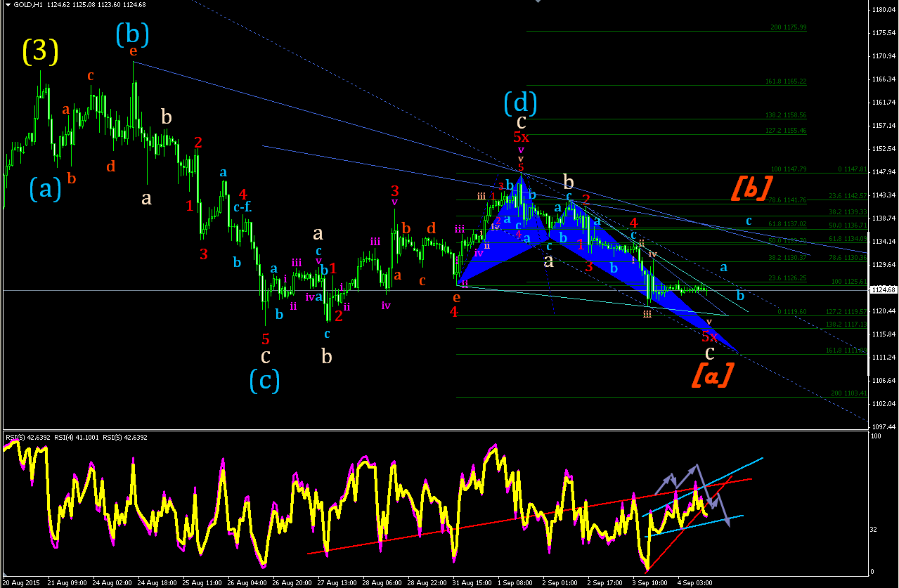
Task: Click the current price tag 1124.68
Action: [884, 289]
